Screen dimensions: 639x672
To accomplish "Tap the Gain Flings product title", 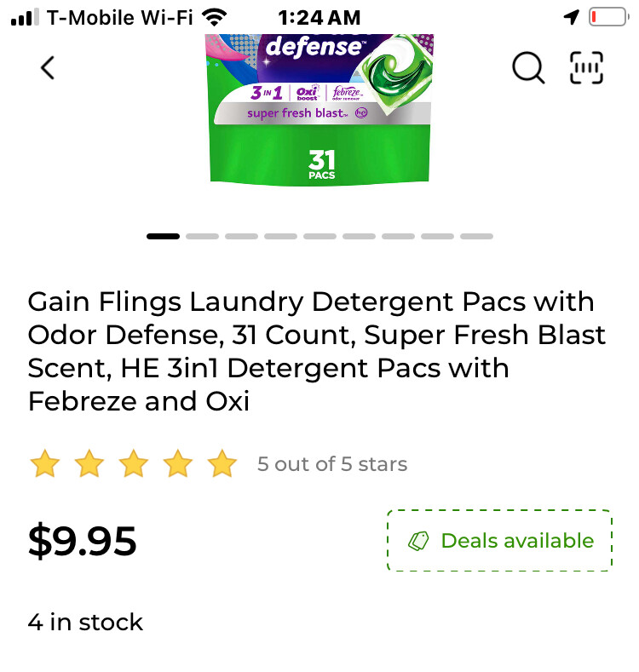I will [316, 351].
